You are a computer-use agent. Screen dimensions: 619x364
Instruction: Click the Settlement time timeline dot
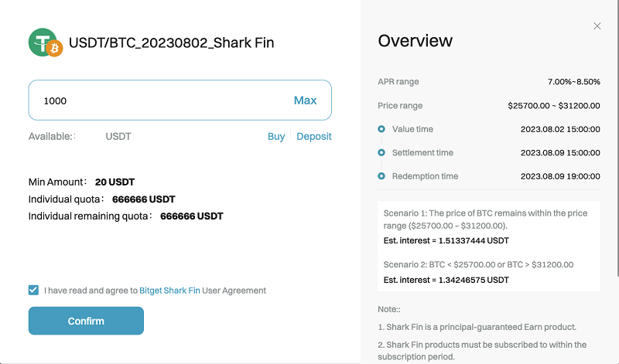tap(381, 153)
